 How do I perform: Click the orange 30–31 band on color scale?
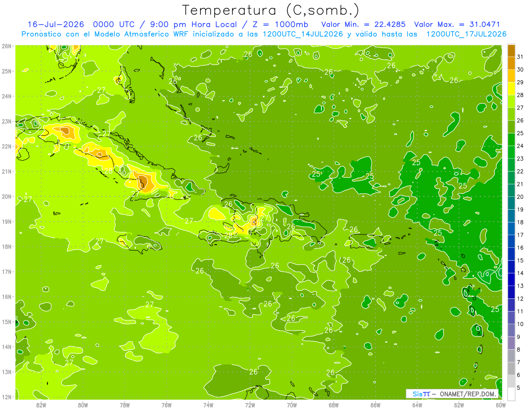[511, 63]
